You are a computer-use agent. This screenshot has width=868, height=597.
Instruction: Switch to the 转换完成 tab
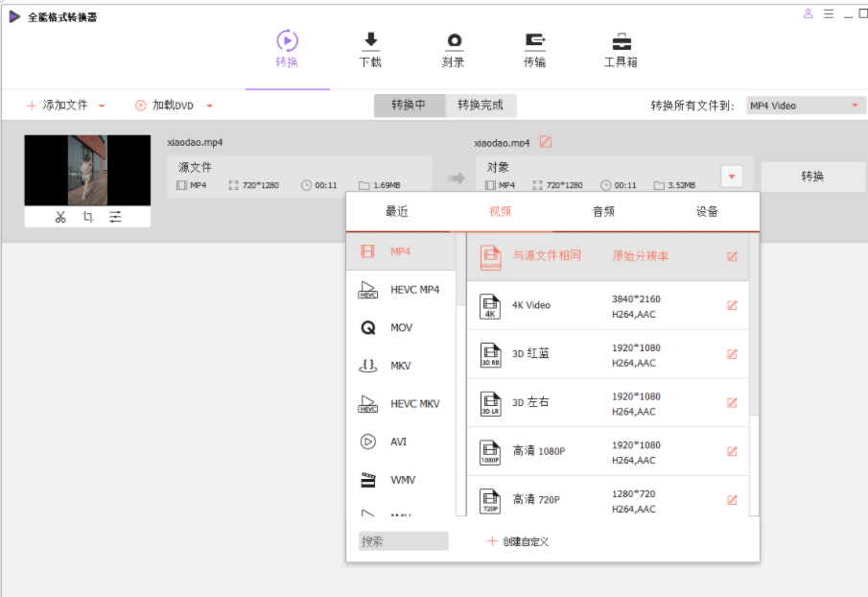(x=481, y=106)
